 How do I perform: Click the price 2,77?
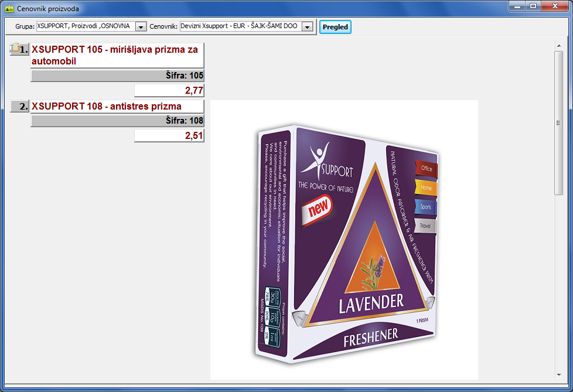click(169, 90)
